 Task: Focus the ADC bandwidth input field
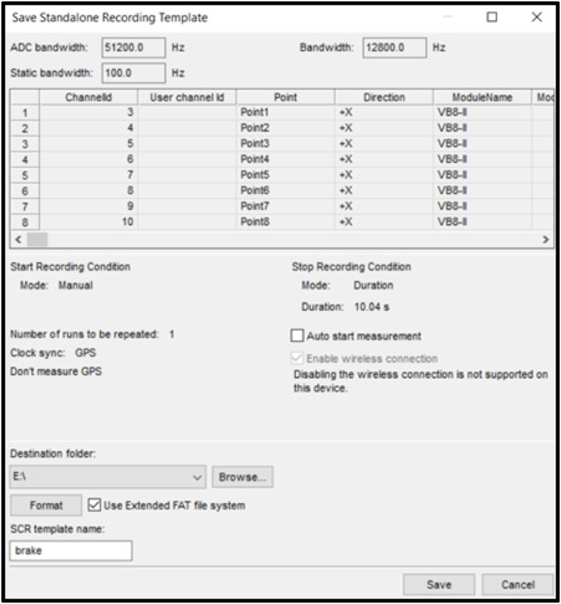134,48
